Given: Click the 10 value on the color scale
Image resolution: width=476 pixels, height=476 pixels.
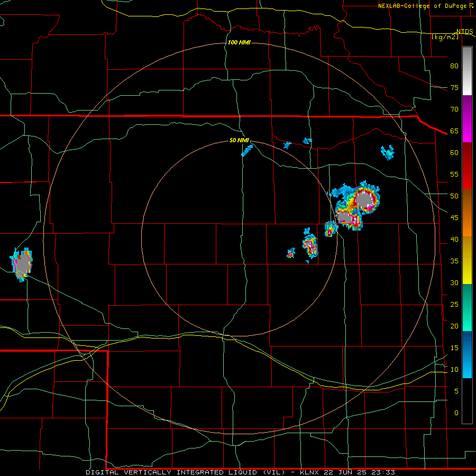Looking at the screenshot, I should pos(454,370).
